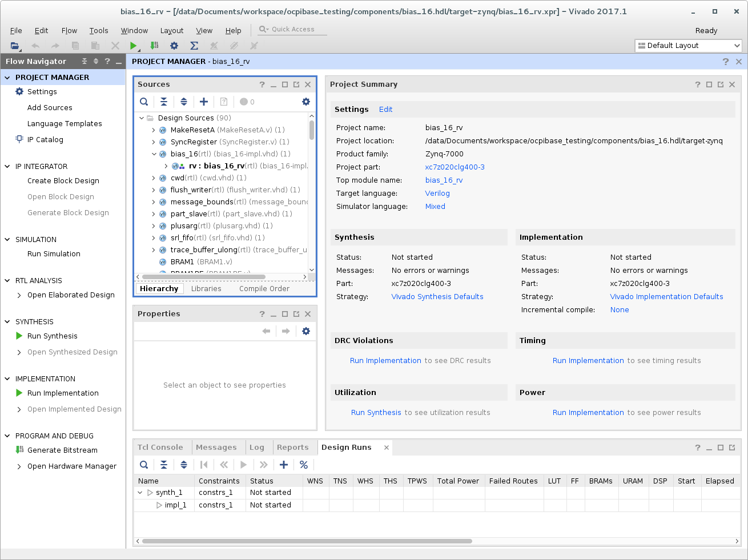Add sources with plus icon in Sources panel

204,102
